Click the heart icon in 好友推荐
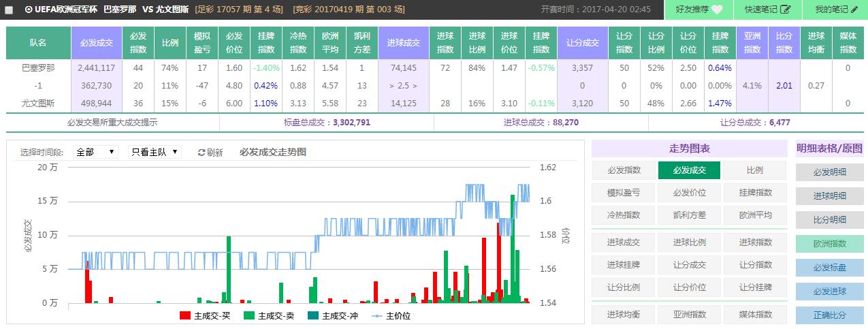Screen dimensions: 868x329 click(x=717, y=10)
